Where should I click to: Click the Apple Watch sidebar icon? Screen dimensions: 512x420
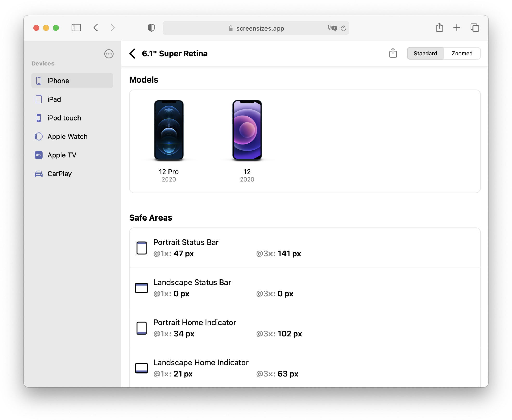coord(38,136)
